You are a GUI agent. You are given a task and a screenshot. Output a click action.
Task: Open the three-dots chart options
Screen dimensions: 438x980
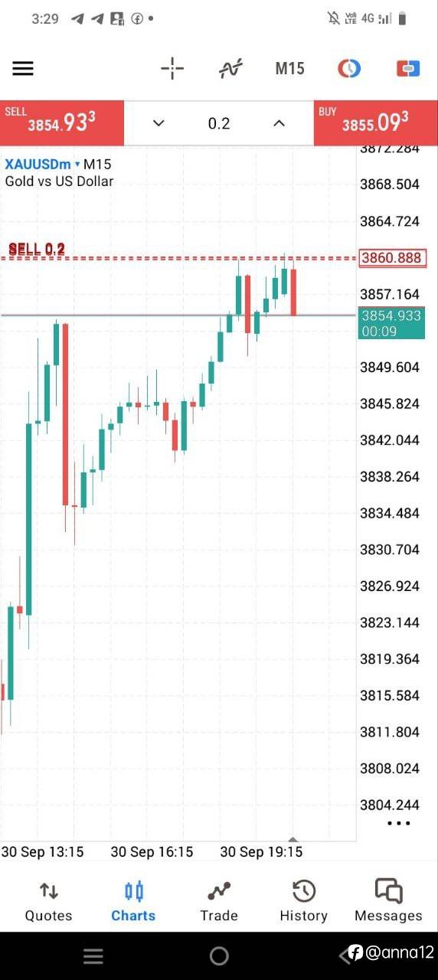399,823
